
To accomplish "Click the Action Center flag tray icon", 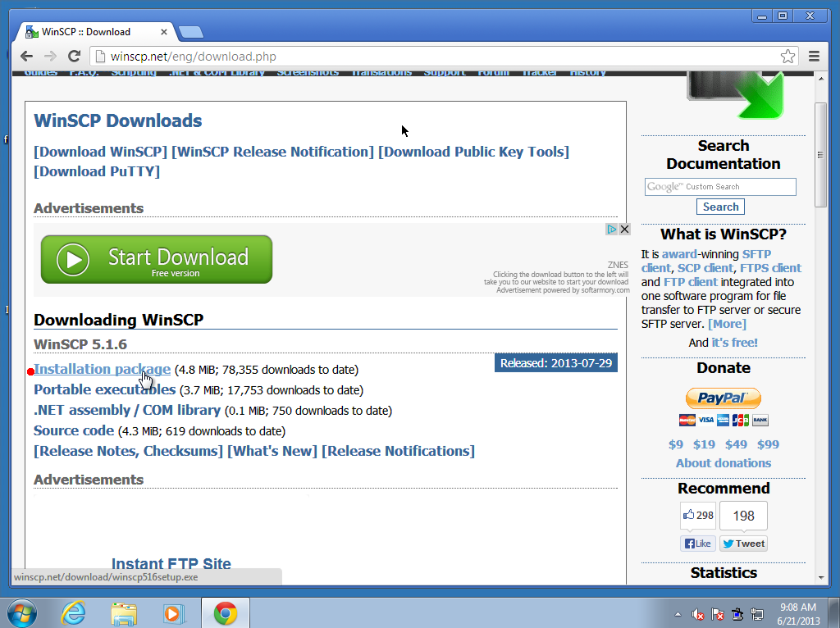I will (x=717, y=614).
